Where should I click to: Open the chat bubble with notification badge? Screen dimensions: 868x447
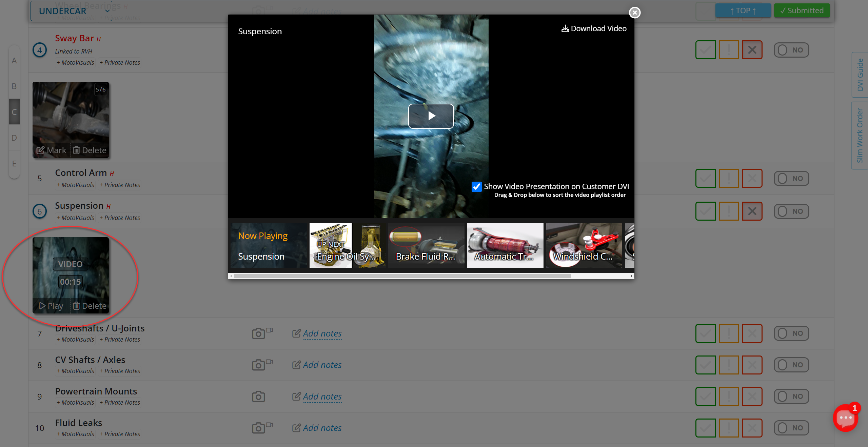click(x=845, y=418)
